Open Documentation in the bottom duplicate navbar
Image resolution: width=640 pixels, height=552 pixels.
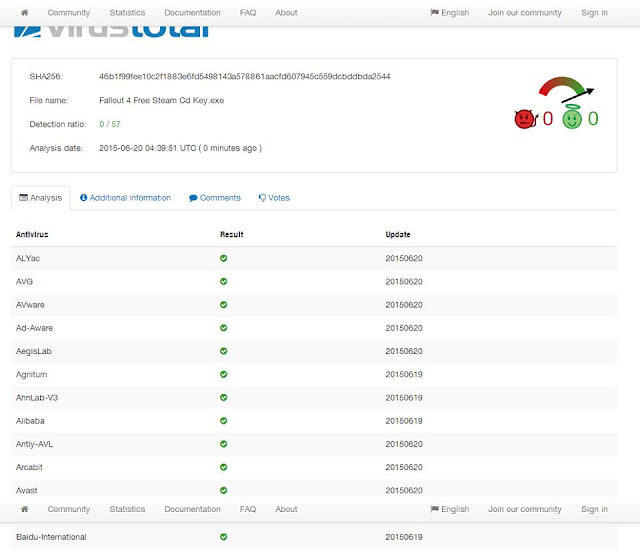coord(192,509)
